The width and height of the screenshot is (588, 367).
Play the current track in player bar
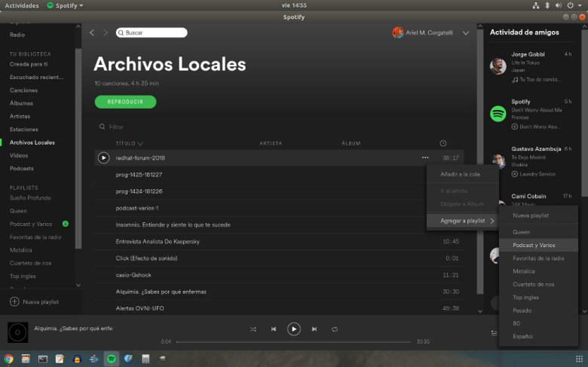point(294,329)
